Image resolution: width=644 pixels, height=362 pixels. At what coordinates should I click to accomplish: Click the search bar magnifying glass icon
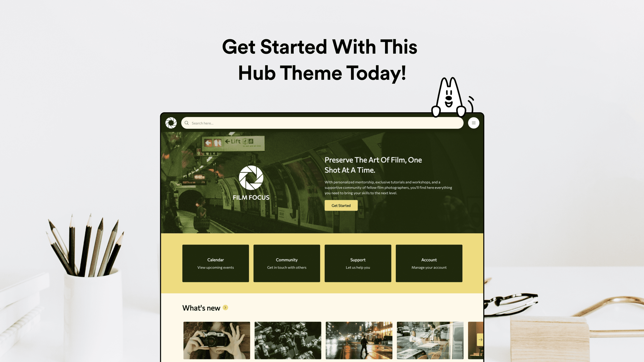tap(187, 123)
